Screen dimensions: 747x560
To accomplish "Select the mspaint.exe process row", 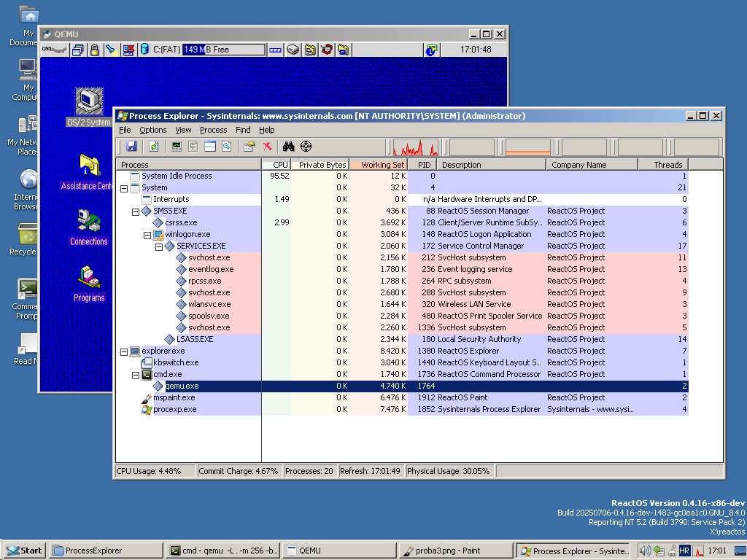I will (402, 397).
